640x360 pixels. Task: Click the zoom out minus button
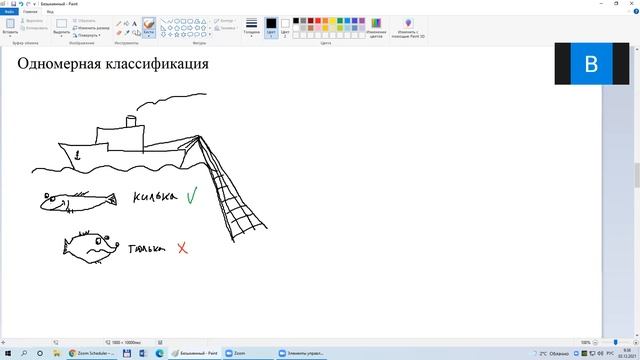pyautogui.click(x=595, y=342)
